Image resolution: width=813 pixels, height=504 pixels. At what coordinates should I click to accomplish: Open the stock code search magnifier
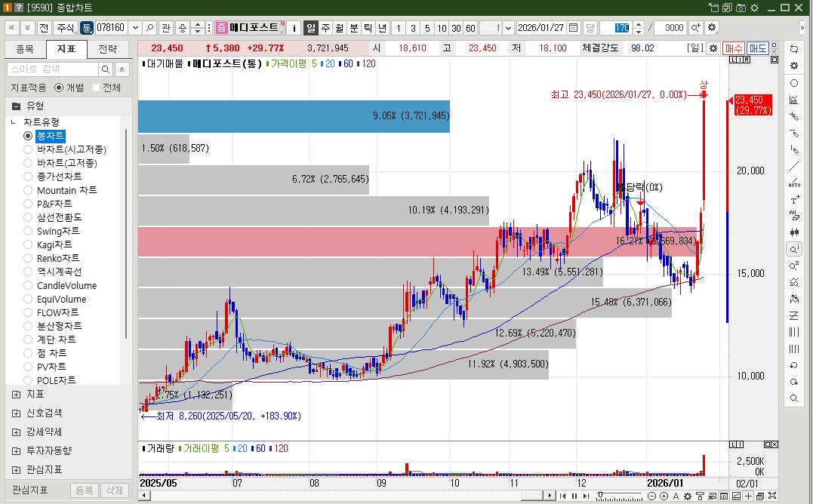pos(150,27)
